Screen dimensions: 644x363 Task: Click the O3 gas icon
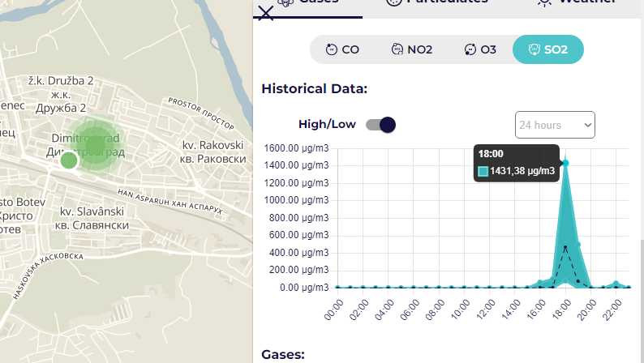click(x=470, y=49)
